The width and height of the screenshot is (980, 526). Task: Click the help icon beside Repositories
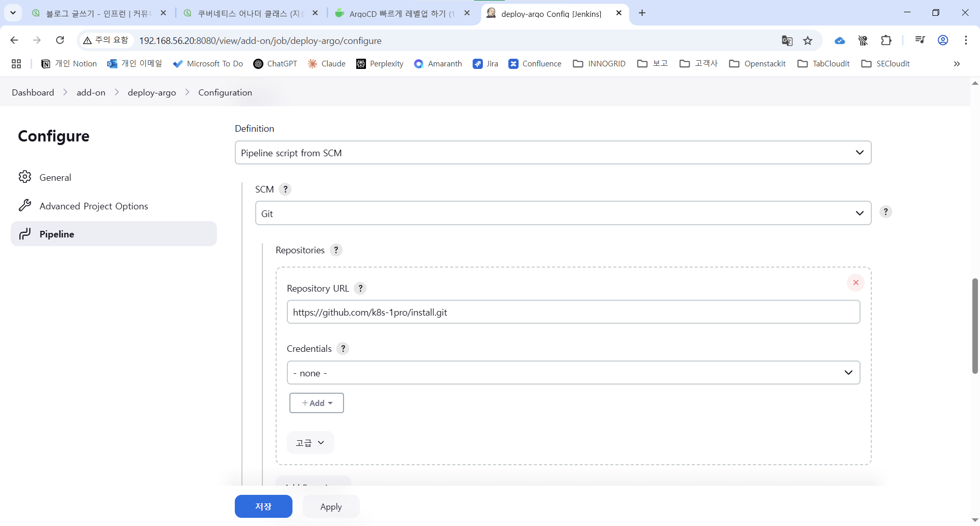click(x=336, y=250)
